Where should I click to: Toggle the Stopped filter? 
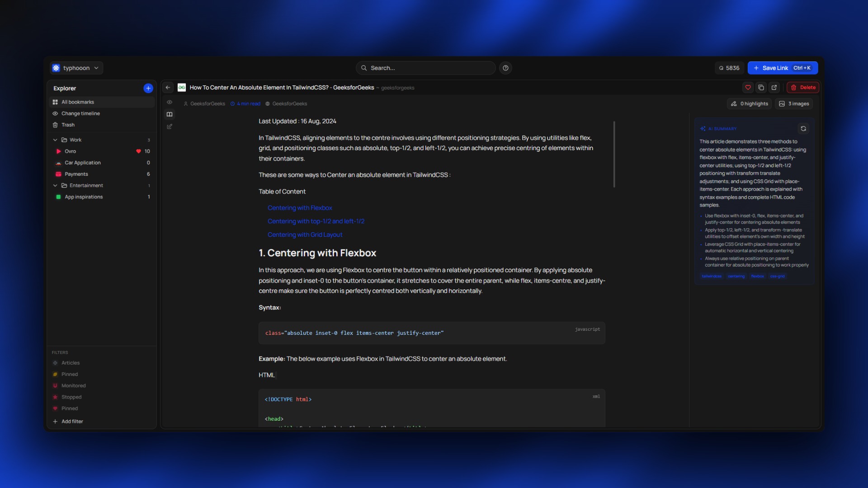click(102, 397)
